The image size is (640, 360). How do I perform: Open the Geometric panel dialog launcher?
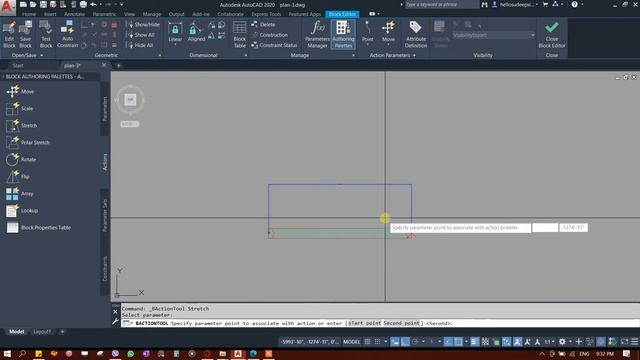coord(160,55)
